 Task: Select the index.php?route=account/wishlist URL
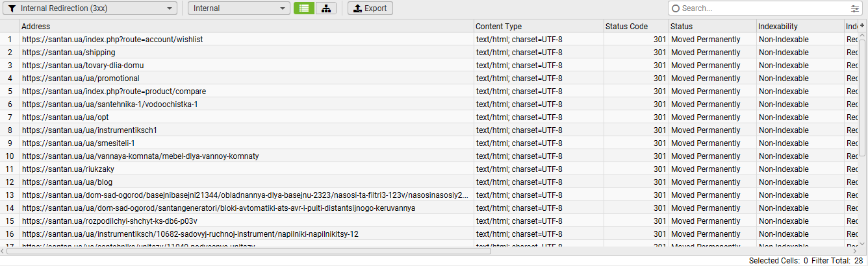pos(112,40)
